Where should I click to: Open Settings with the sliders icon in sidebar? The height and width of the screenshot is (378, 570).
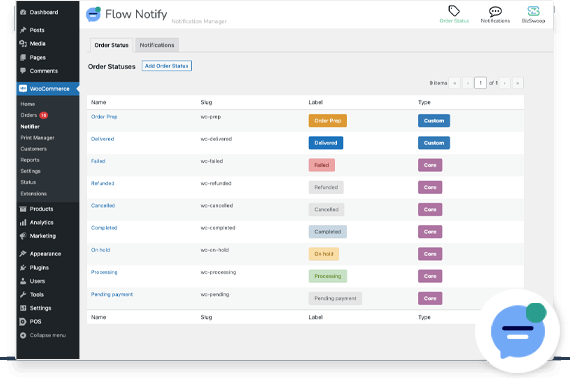pos(40,308)
